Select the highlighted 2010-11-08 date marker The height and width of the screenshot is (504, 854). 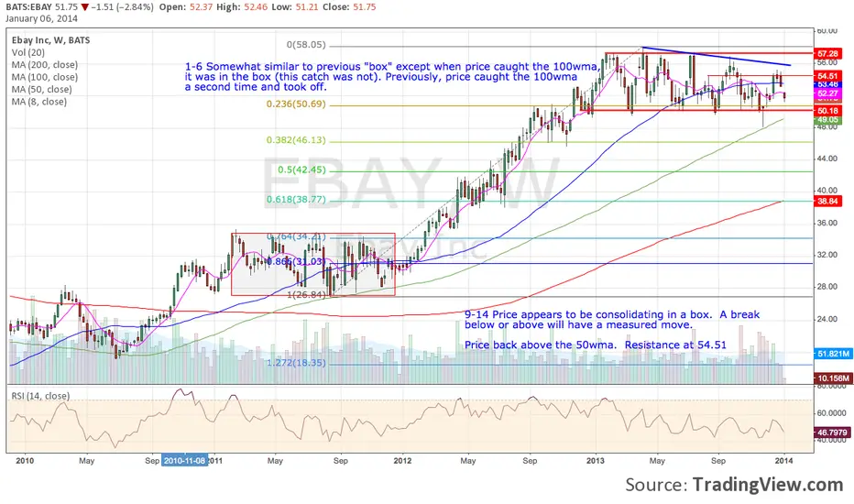point(184,460)
